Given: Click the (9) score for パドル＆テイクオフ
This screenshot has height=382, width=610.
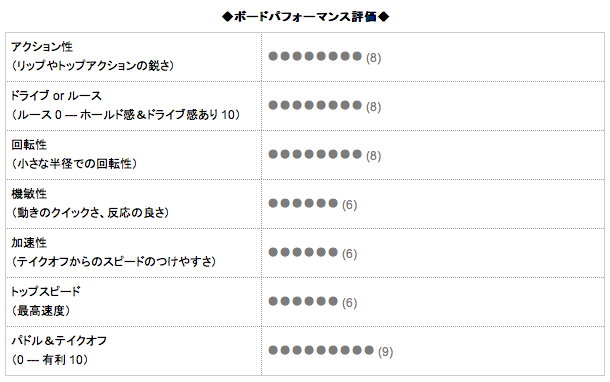Looking at the screenshot, I should pos(386,352).
